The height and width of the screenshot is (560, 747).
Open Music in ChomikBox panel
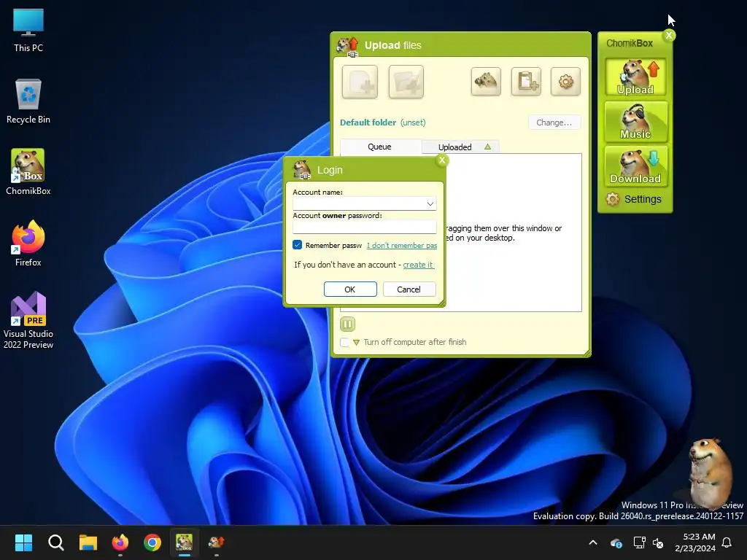coord(635,122)
